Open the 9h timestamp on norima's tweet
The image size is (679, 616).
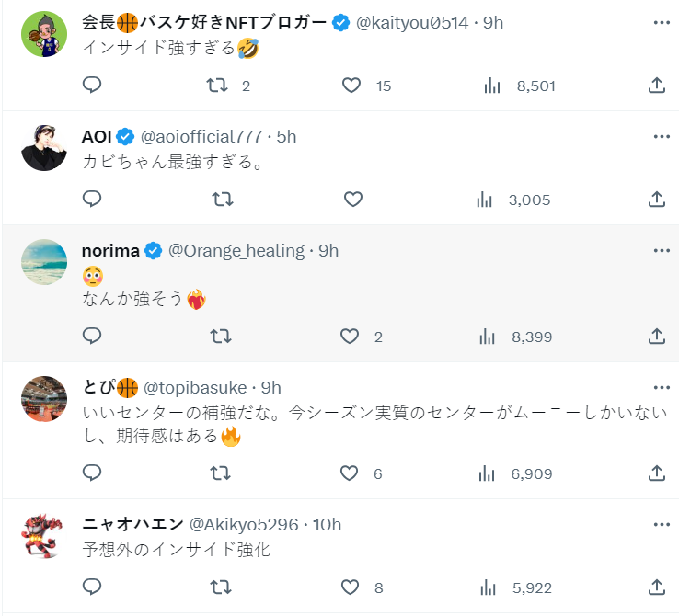tap(328, 250)
